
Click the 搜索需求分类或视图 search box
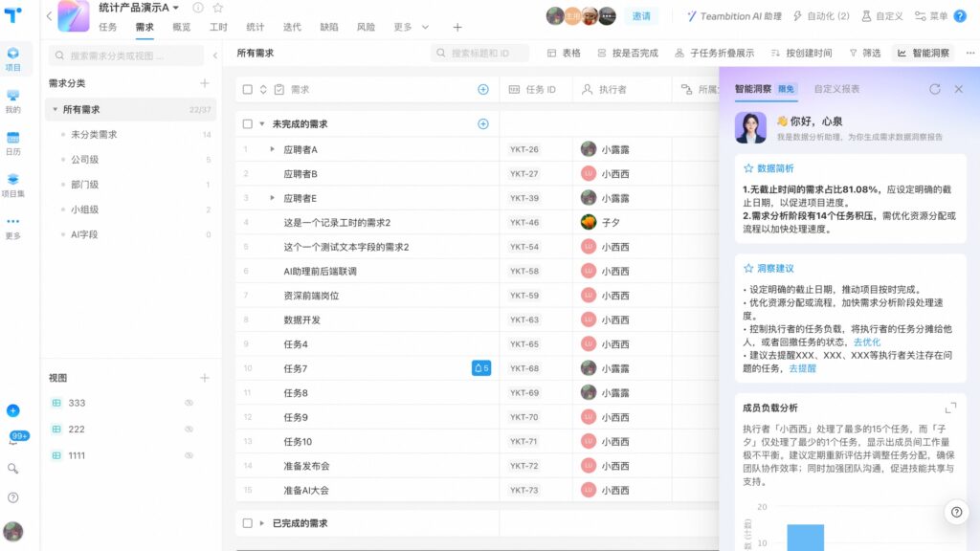pos(125,55)
